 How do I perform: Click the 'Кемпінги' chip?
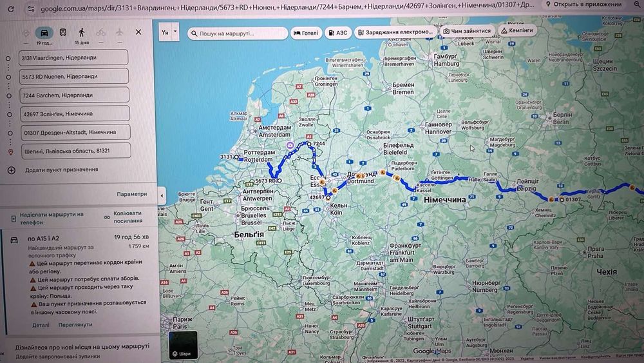click(517, 30)
